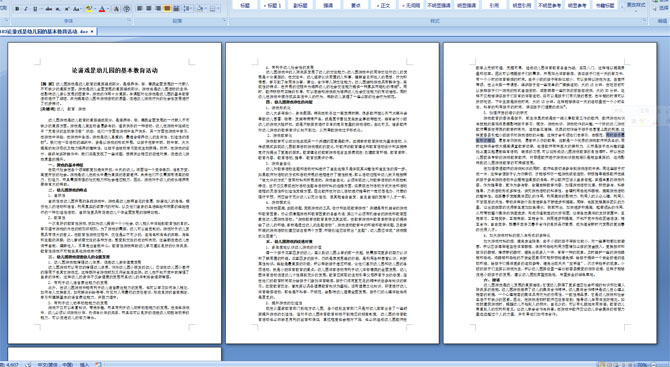The width and height of the screenshot is (670, 367).
Task: Click the 更改样式 button
Action: coord(635,5)
